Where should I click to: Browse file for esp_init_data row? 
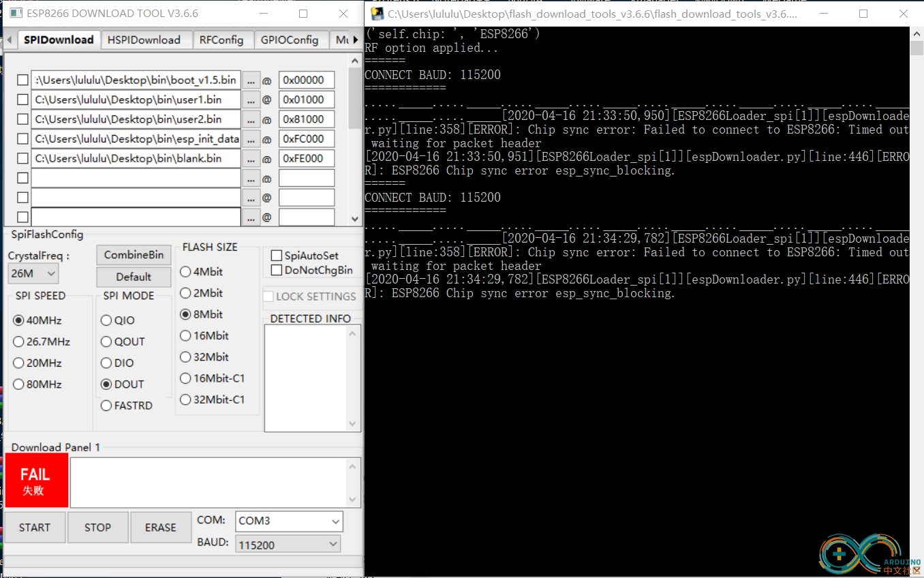[x=251, y=140]
